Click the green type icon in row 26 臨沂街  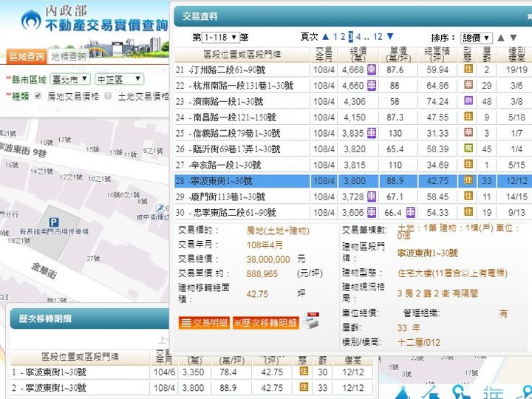tap(468, 149)
